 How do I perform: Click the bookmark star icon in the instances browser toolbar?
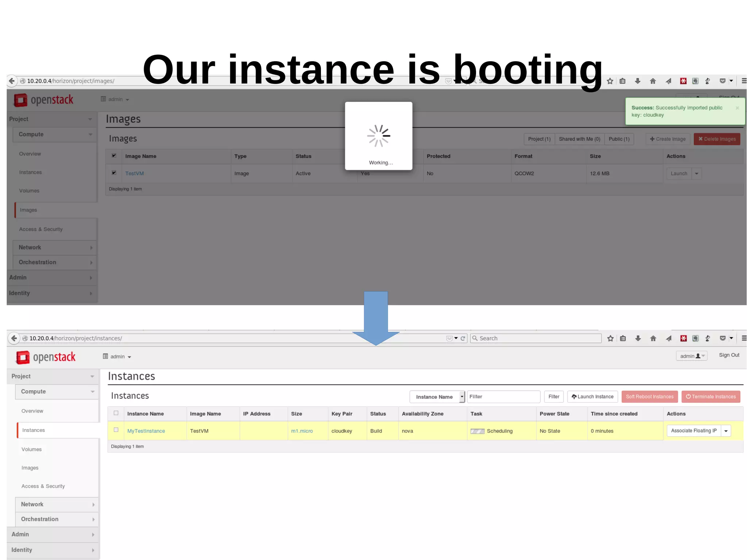[x=610, y=338]
